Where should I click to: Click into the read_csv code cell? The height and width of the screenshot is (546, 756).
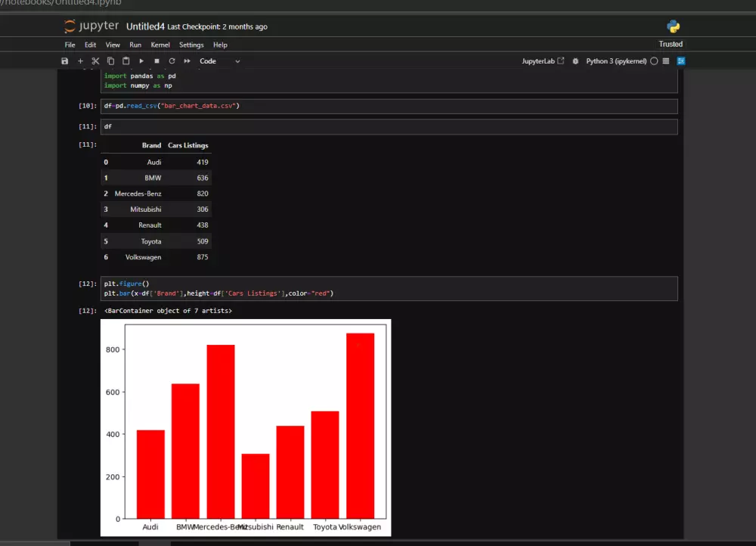389,106
